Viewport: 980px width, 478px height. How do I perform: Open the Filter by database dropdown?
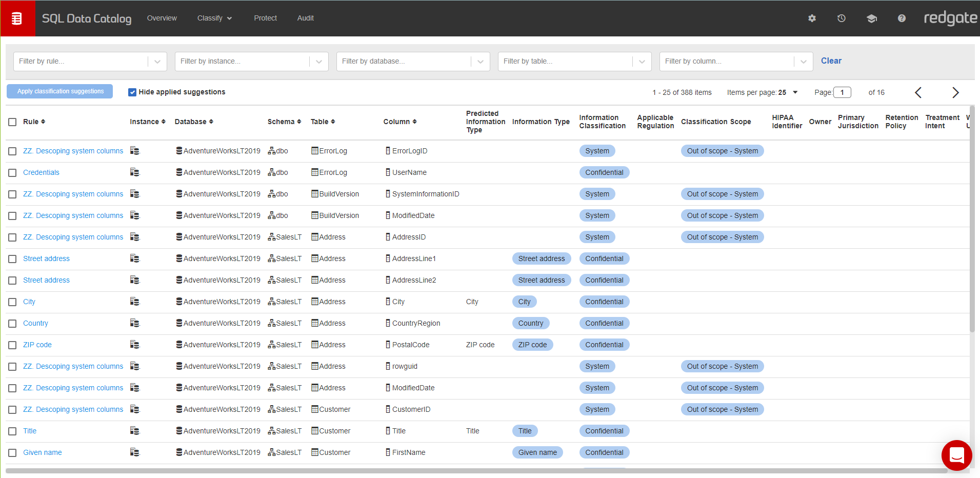click(x=480, y=62)
